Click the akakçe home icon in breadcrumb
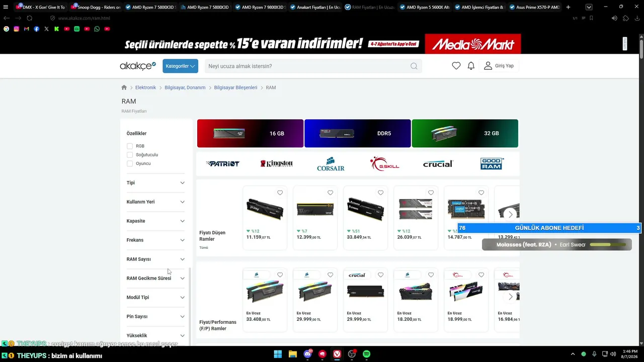 [x=124, y=87]
